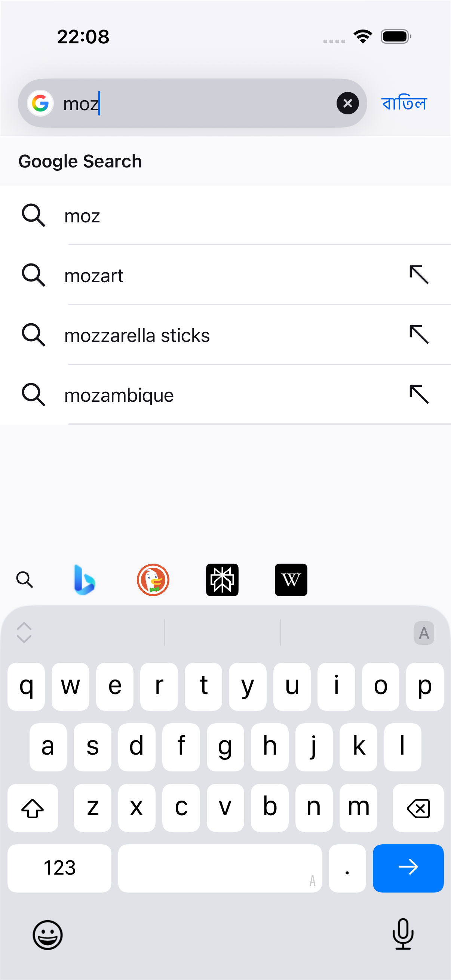
Task: Tap the Google logo in search bar
Action: pos(40,103)
